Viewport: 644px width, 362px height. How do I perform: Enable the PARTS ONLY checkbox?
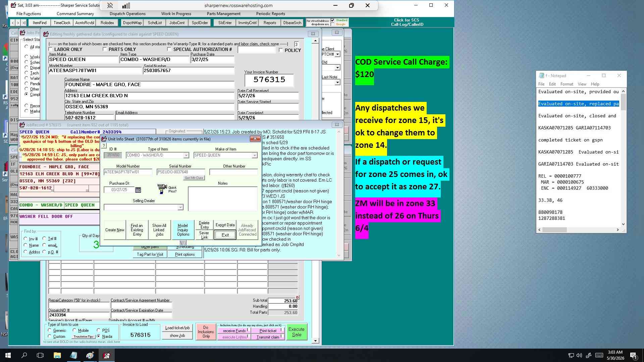pyautogui.click(x=105, y=49)
